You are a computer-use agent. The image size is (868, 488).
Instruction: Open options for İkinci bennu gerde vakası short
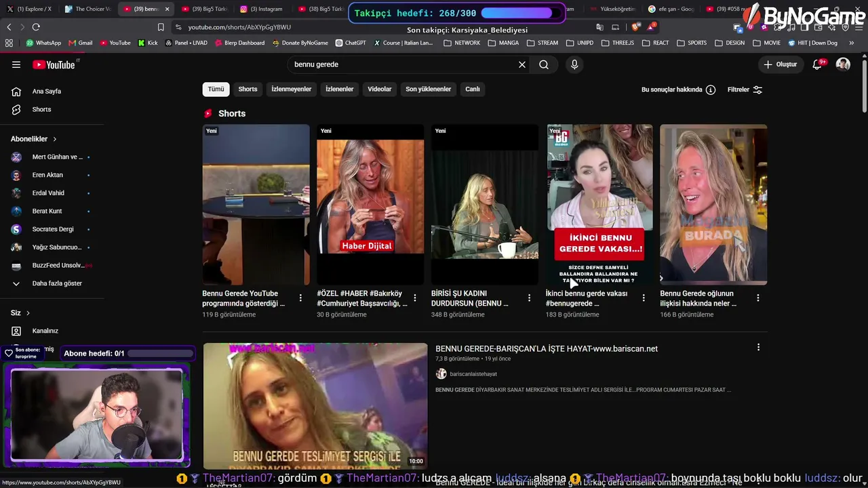tap(644, 298)
